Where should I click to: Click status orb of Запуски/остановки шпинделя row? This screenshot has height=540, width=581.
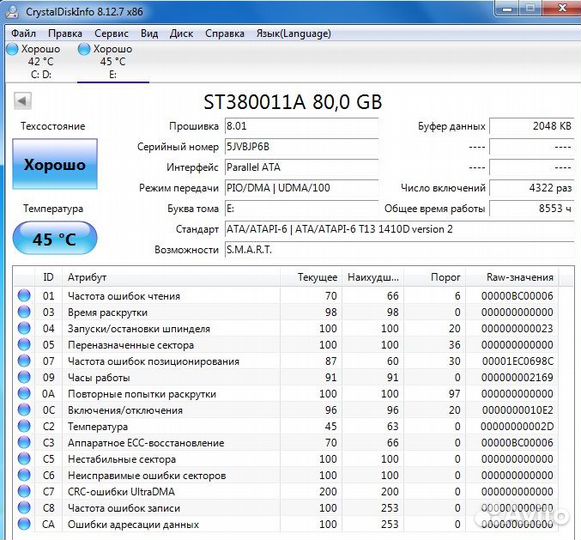(24, 328)
